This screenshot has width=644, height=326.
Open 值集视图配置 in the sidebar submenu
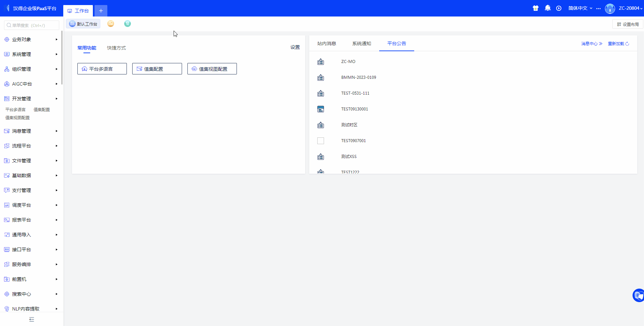[17, 118]
